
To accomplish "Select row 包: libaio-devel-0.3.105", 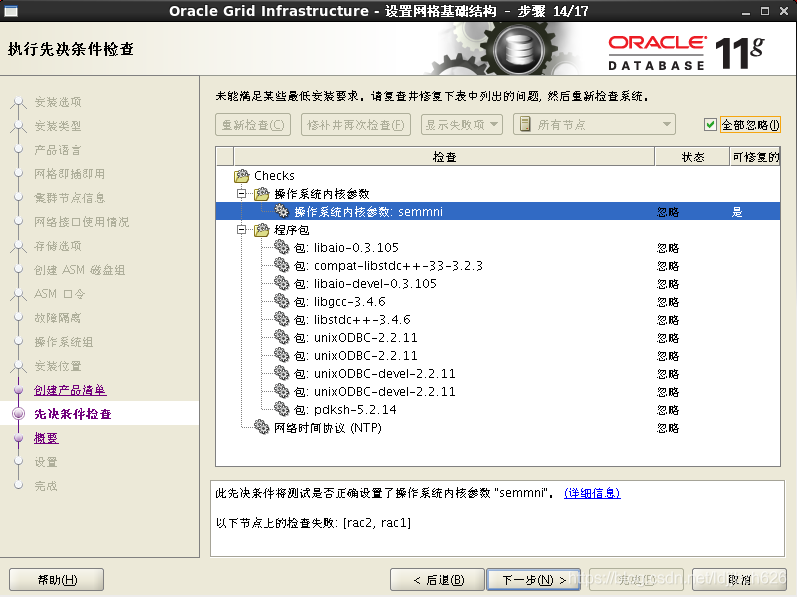I will tap(498, 284).
